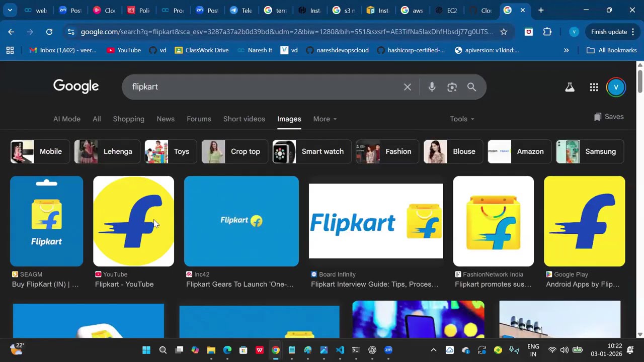Open the red PDF extension icon
This screenshot has height=362, width=644.
click(528, 32)
